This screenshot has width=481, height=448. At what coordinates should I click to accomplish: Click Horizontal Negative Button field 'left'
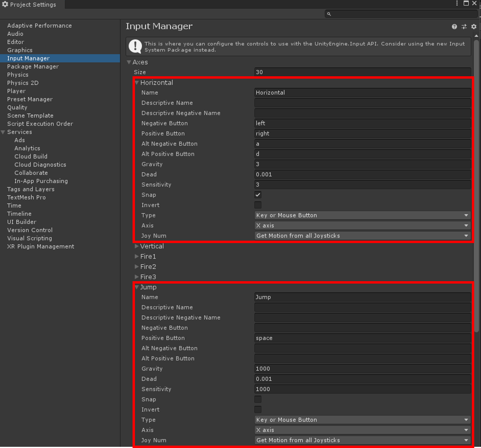point(363,123)
